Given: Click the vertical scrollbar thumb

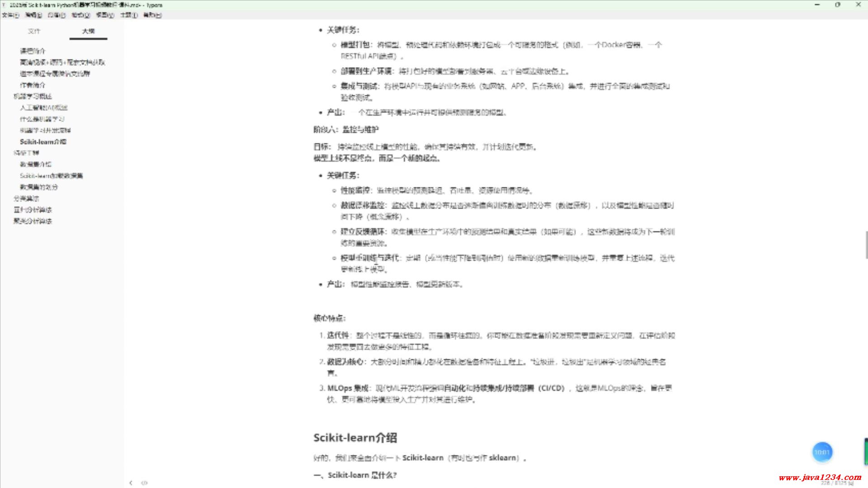Looking at the screenshot, I should 866,244.
